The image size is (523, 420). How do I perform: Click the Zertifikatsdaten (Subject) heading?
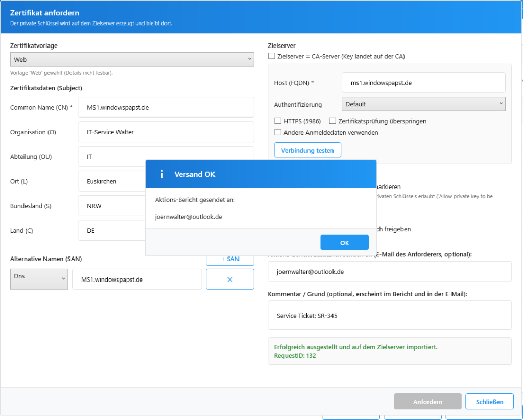(x=46, y=88)
